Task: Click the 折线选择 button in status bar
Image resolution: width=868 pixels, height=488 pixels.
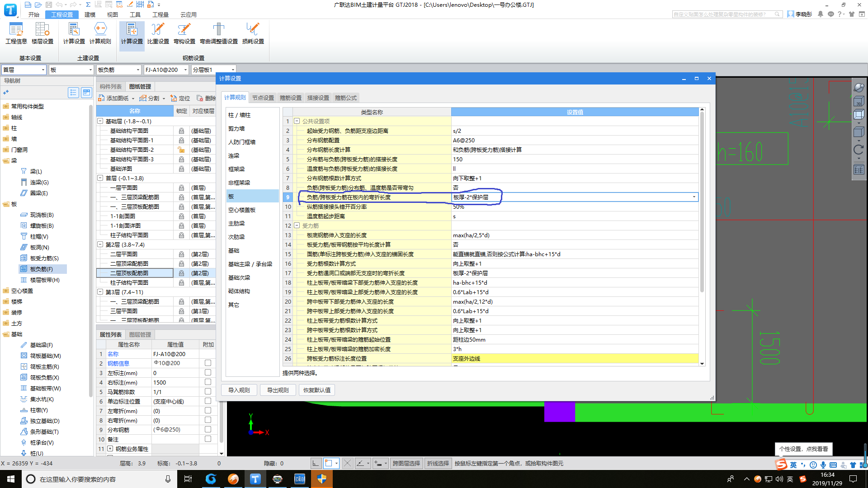Action: click(438, 463)
